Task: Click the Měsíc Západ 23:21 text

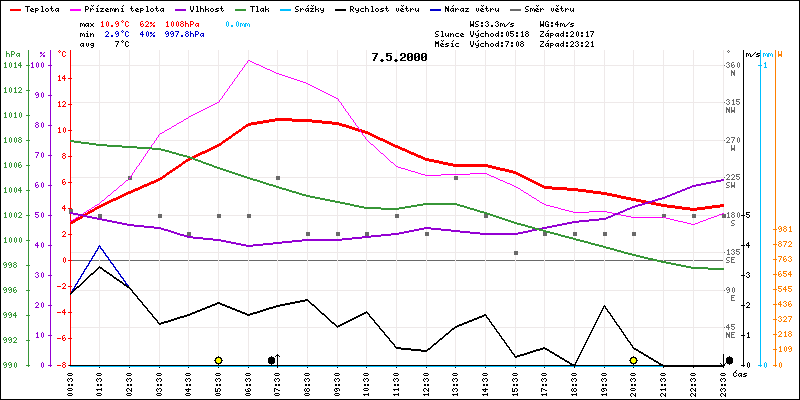Action: tap(568, 44)
